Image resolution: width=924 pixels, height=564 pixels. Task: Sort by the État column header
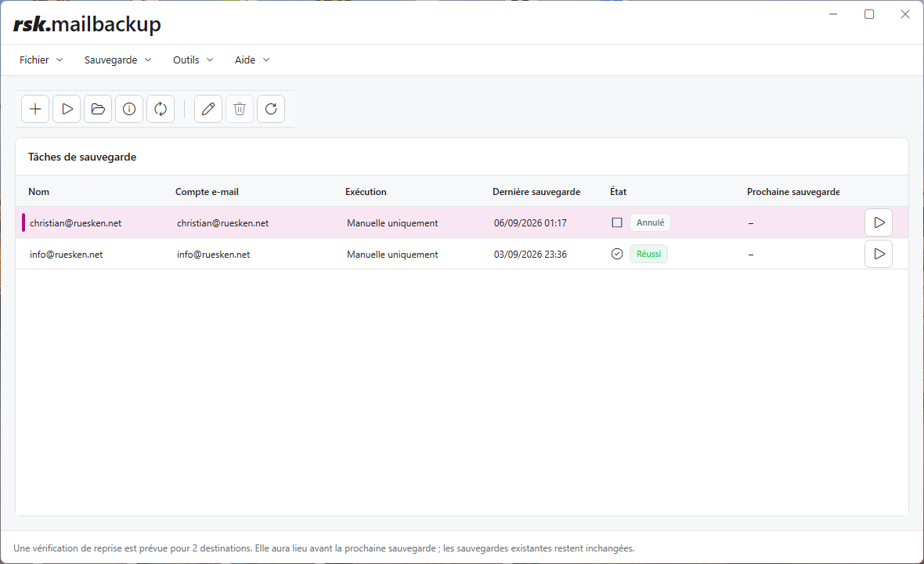pos(618,192)
